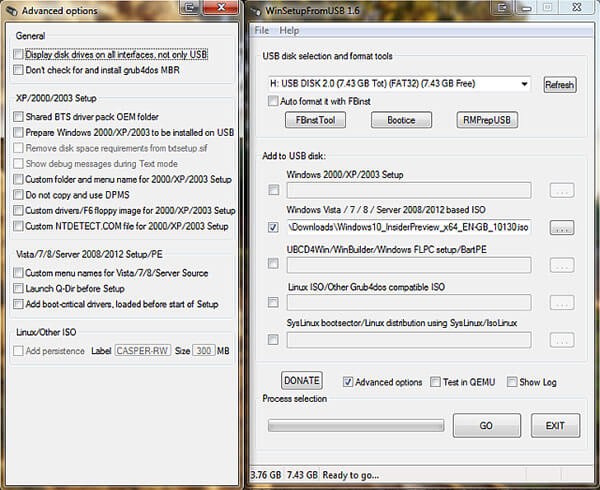This screenshot has height=490, width=600.
Task: Click the Windows10_InsiderPreview ISO path field
Action: (x=409, y=227)
